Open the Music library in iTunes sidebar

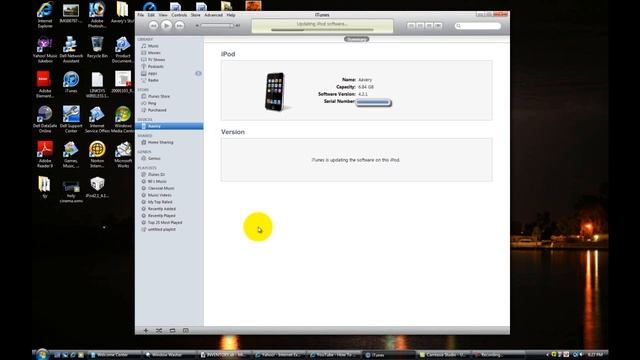pos(153,46)
